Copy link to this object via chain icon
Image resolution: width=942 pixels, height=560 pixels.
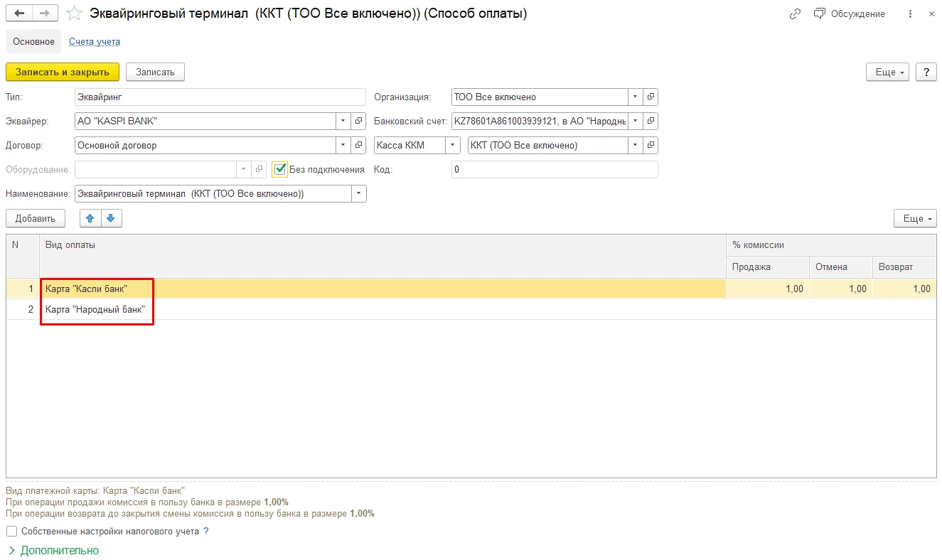click(795, 14)
